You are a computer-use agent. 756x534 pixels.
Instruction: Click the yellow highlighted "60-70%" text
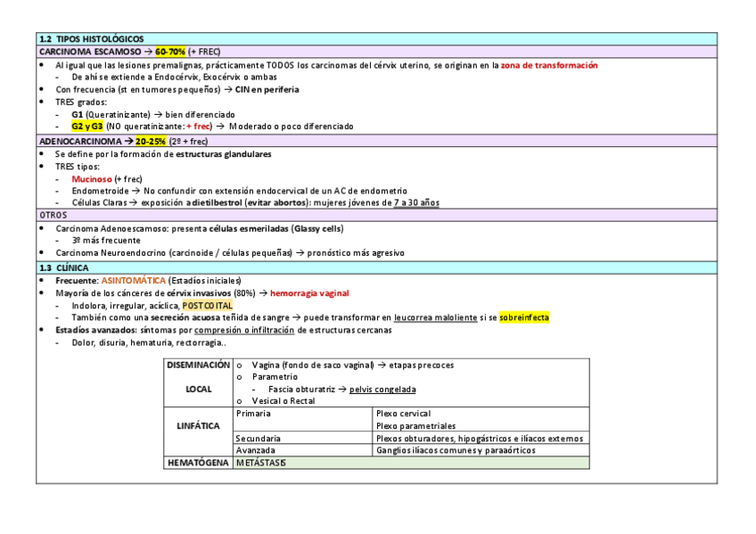[x=170, y=53]
